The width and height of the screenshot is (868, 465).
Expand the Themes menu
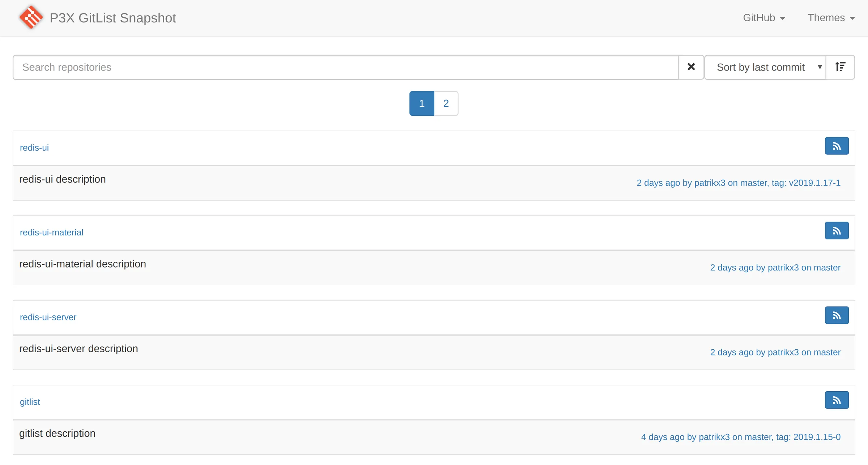pos(831,17)
